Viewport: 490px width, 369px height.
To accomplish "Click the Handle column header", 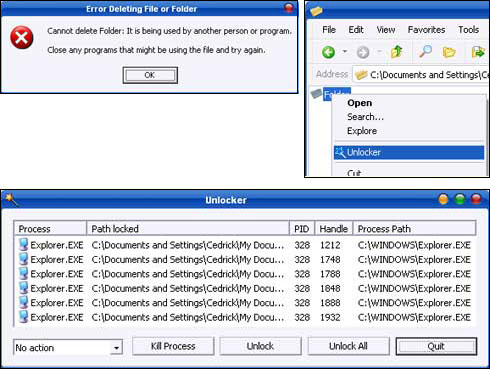I will 333,229.
